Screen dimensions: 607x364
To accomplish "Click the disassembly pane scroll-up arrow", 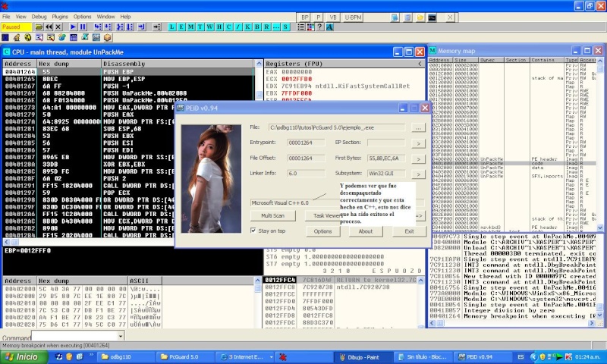I will pos(259,64).
